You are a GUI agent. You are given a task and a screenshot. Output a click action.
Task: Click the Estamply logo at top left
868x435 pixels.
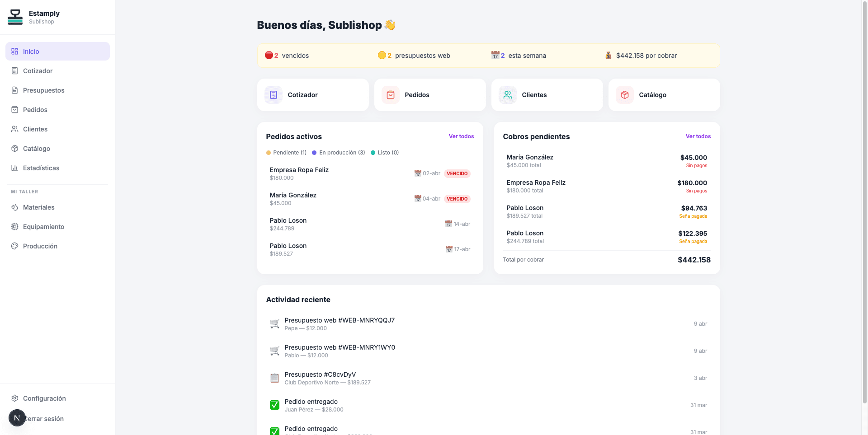tap(16, 17)
